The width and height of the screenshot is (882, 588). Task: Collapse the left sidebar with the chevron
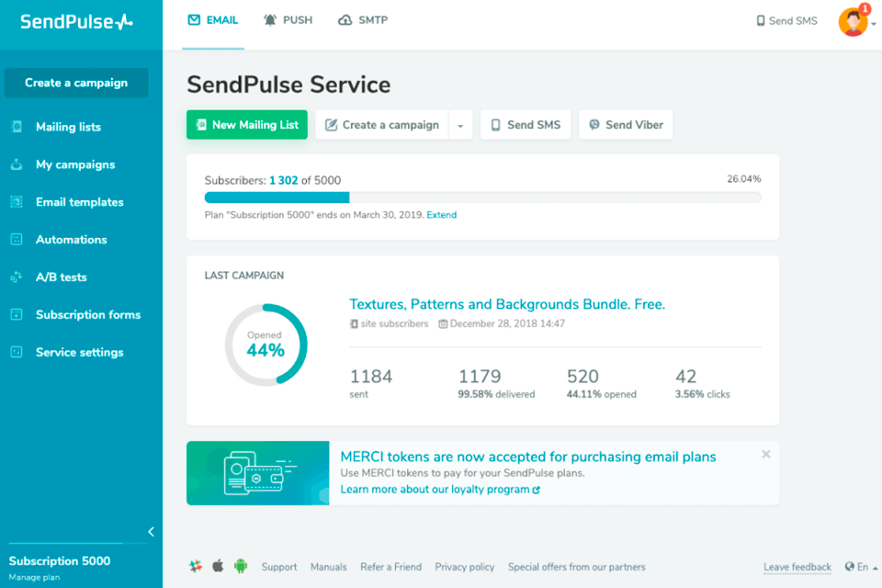(151, 531)
